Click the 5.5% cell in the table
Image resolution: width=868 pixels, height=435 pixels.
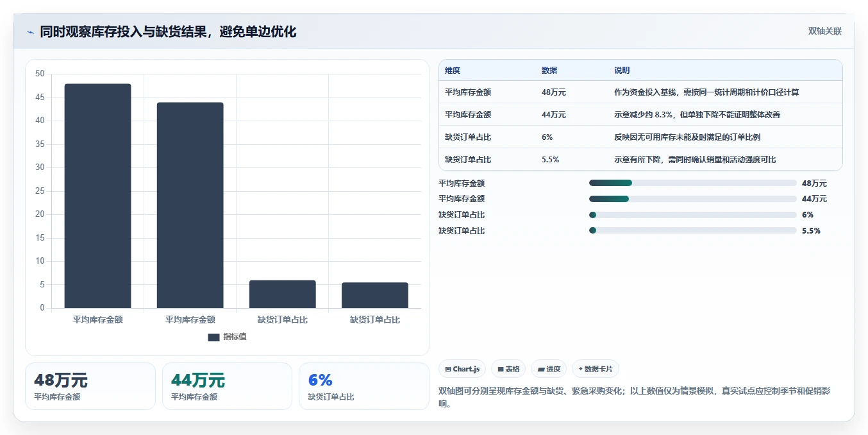550,160
